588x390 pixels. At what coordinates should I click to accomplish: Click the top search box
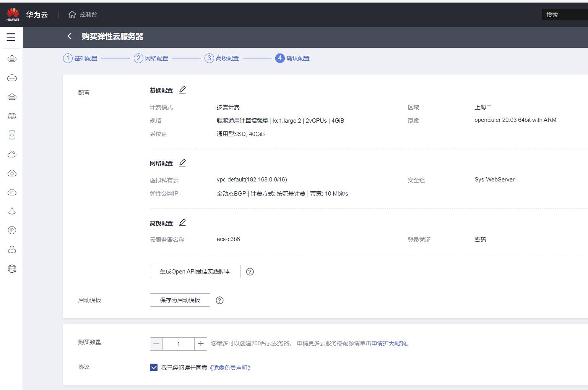pos(565,15)
